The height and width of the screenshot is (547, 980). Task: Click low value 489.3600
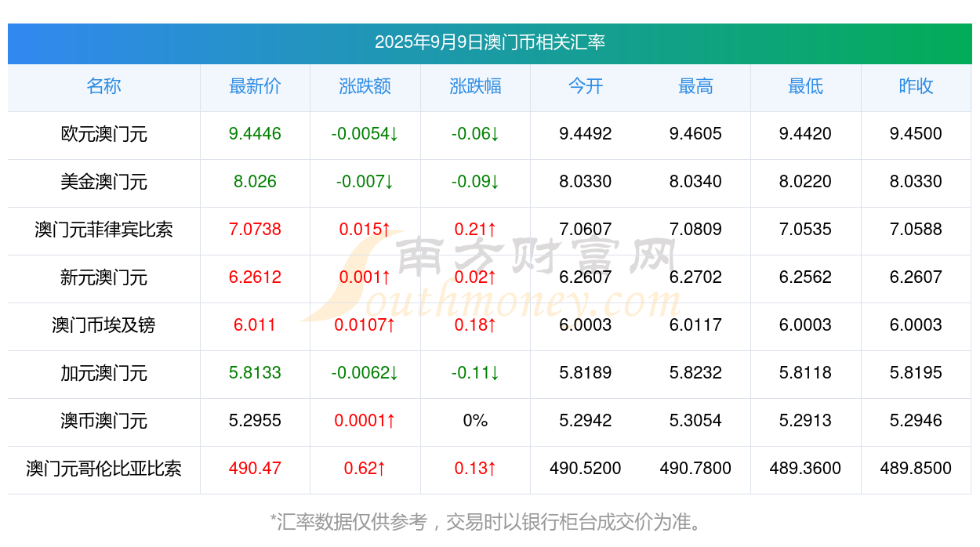click(806, 469)
